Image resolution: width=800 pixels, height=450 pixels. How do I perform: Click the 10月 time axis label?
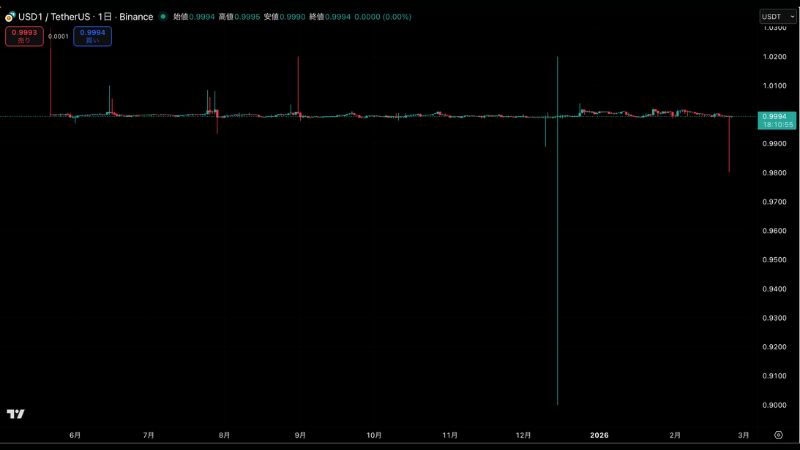(374, 435)
